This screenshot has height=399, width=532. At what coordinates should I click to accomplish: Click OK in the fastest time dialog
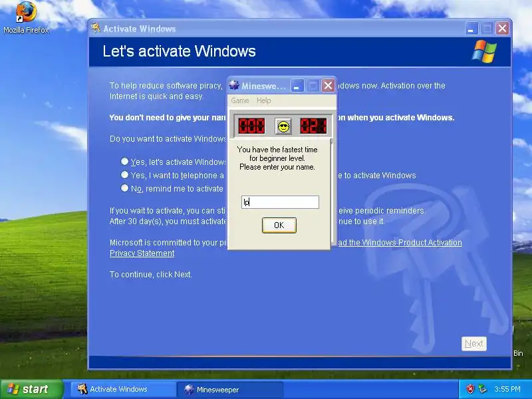coord(279,225)
